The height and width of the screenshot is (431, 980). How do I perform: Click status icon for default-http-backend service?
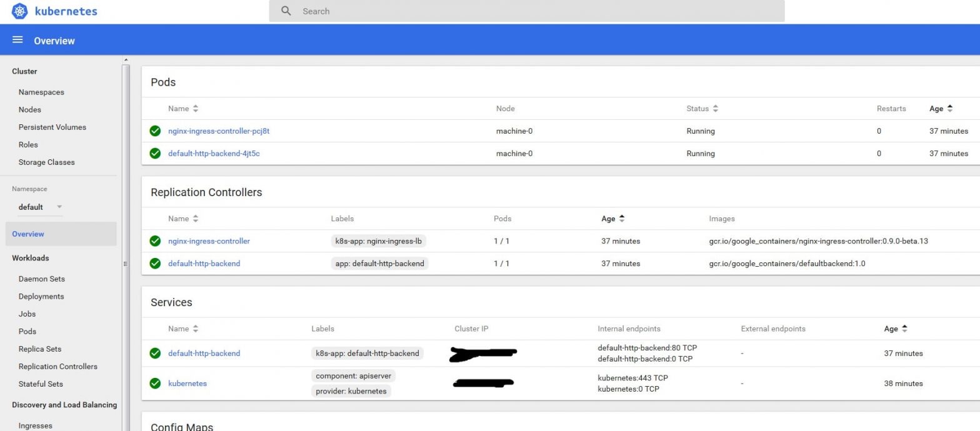coord(155,354)
